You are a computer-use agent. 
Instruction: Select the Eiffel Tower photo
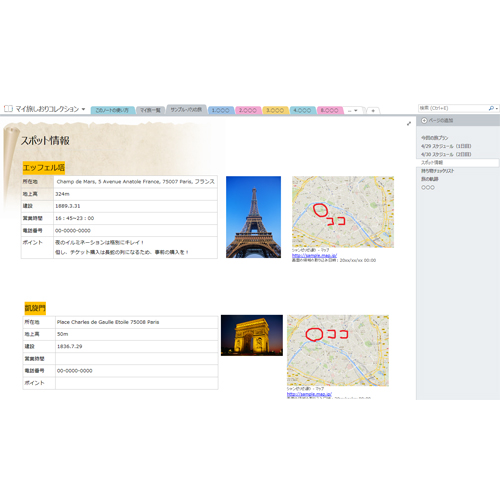(253, 217)
